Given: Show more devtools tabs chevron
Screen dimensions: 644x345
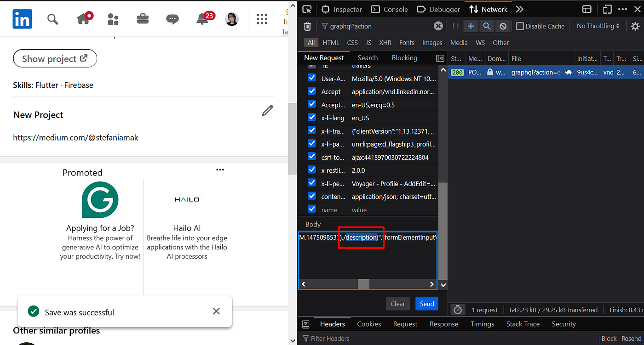Looking at the screenshot, I should (519, 9).
